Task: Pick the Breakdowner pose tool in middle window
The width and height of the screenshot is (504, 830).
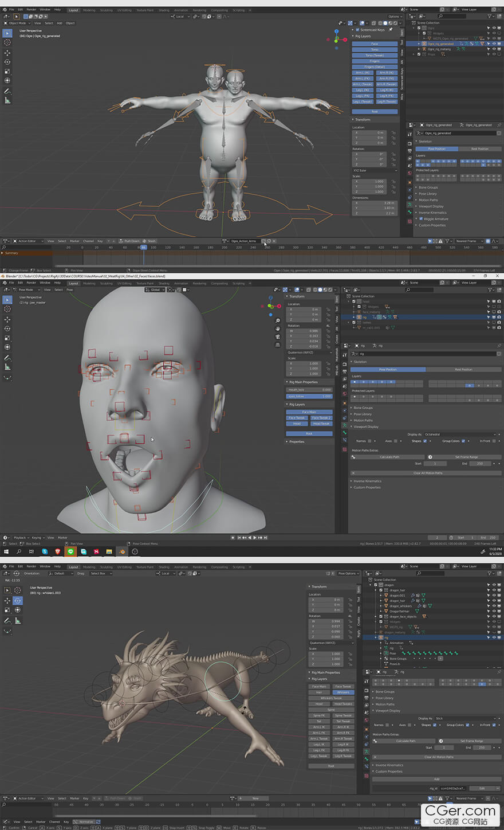Action: click(7, 378)
